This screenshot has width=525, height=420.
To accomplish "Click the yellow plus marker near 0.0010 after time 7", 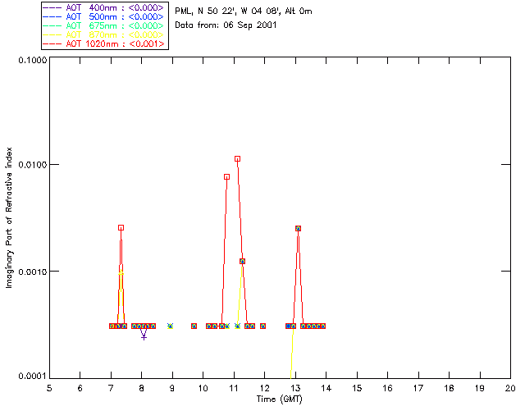I will 121,273.
